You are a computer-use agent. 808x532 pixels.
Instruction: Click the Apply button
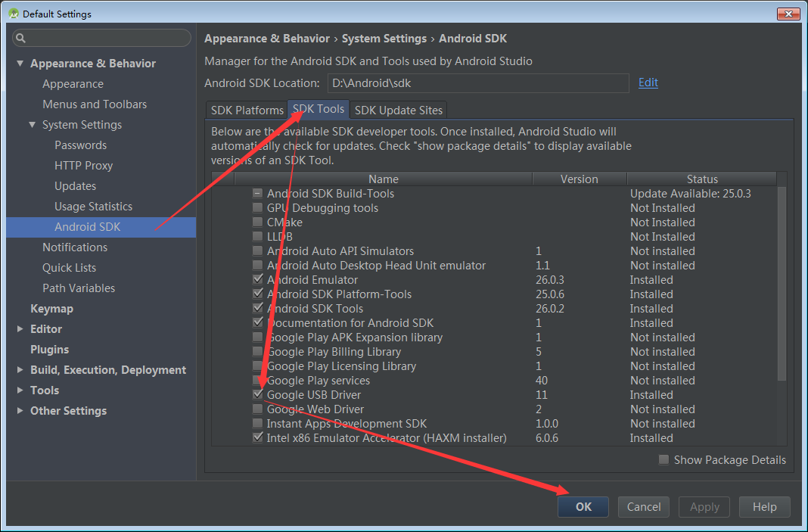[x=704, y=507]
